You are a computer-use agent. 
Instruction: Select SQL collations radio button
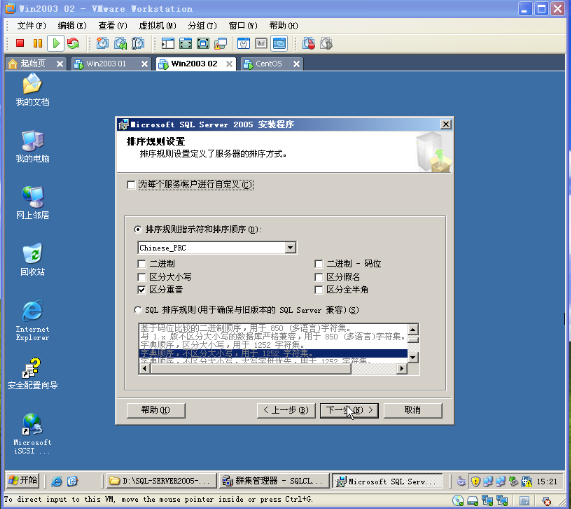click(x=138, y=310)
